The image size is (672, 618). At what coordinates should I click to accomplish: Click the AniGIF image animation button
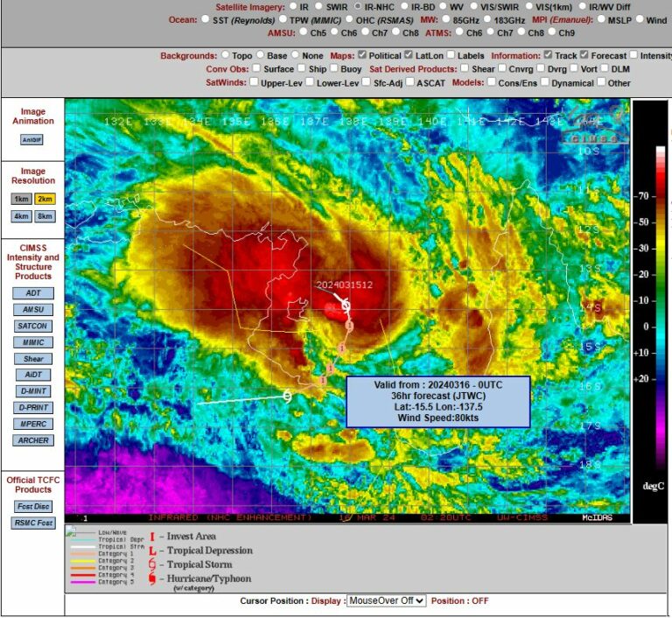click(31, 140)
